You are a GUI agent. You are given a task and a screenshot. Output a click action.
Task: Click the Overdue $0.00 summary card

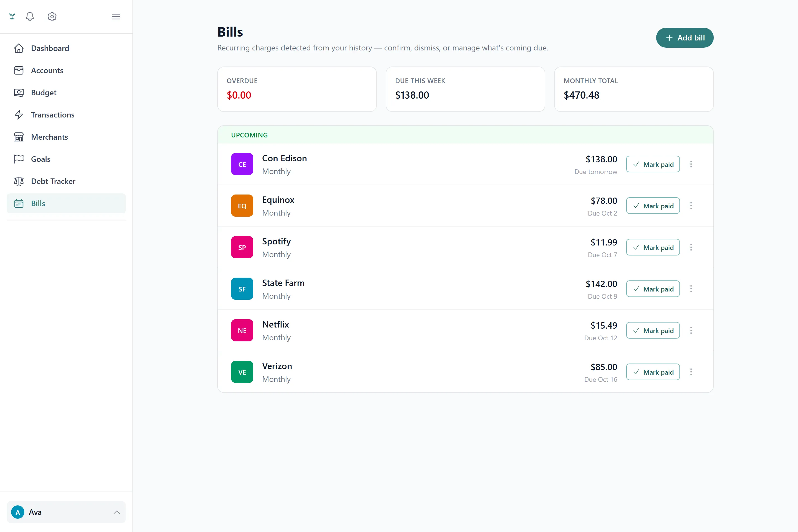(297, 89)
